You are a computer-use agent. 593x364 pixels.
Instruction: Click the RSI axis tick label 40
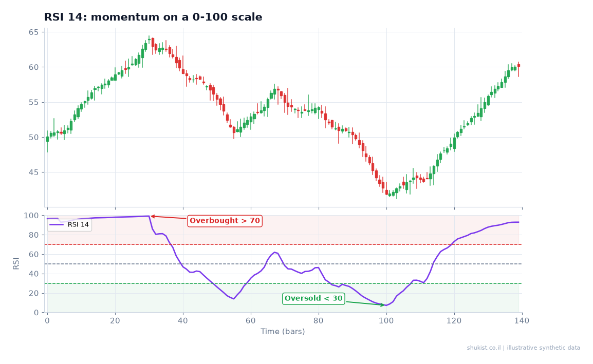pos(34,274)
